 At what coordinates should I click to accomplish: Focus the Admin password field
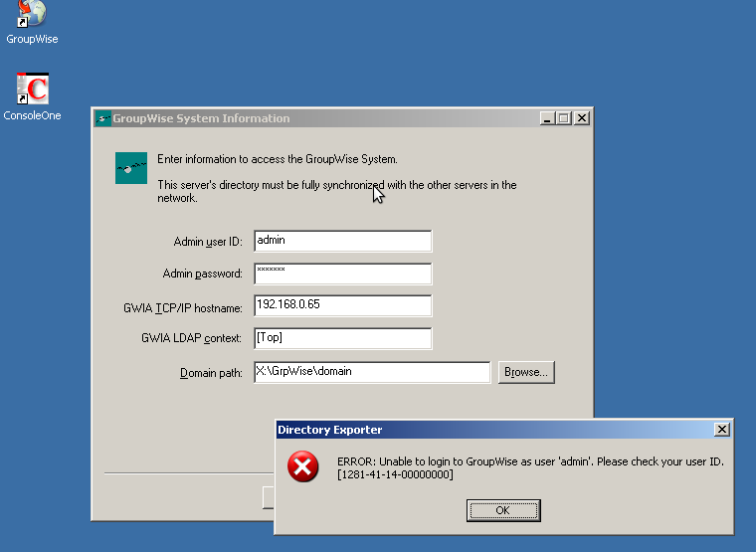343,274
